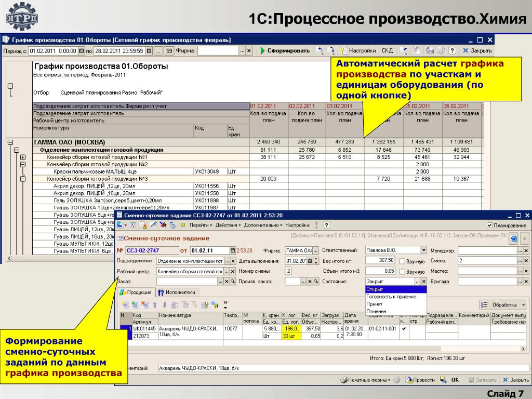Open calendar for period end date

pos(149,51)
